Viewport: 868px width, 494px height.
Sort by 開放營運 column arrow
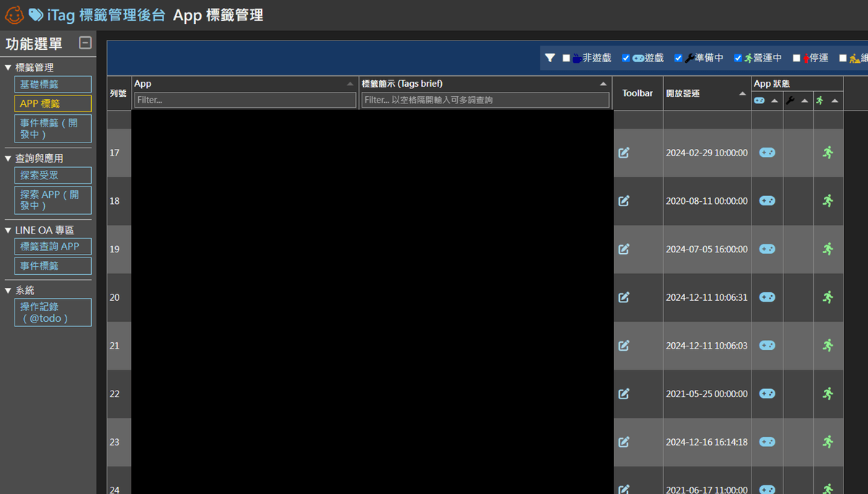(742, 94)
